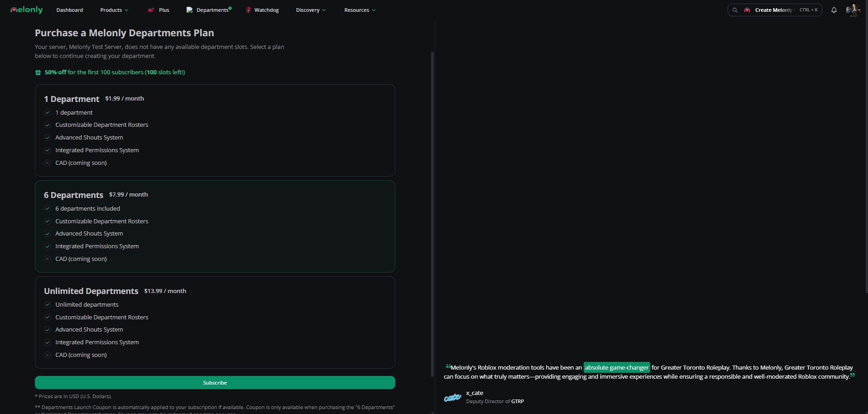
Task: Click the $13.99 / month price
Action: pos(165,291)
